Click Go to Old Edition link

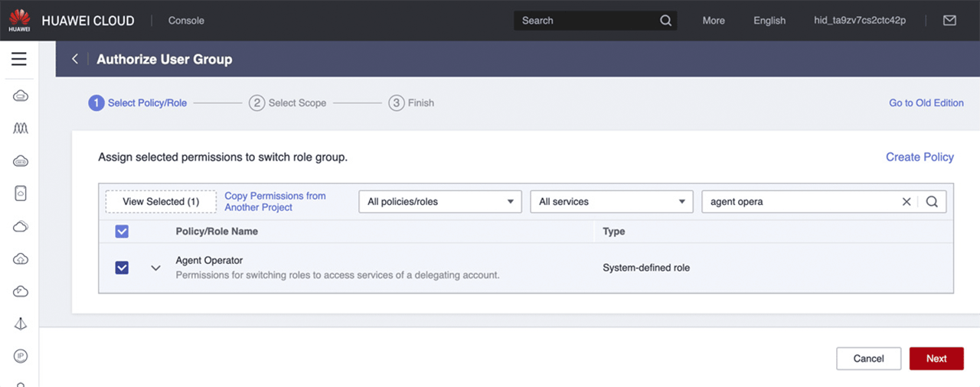[926, 102]
